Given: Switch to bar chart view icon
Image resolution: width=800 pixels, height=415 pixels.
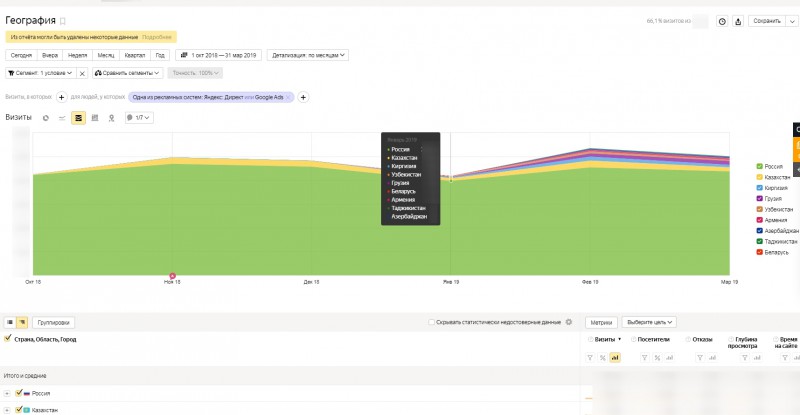Looking at the screenshot, I should [94, 118].
